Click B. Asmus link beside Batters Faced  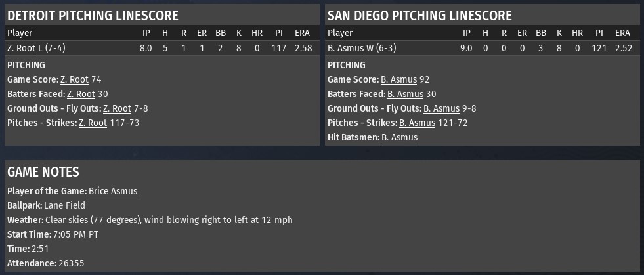[x=405, y=94]
